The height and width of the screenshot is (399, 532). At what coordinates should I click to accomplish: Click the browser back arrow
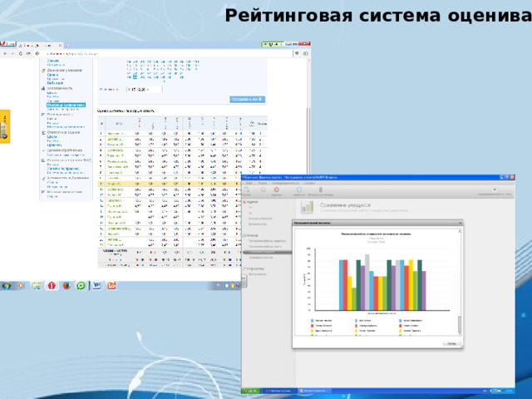(x=5, y=53)
